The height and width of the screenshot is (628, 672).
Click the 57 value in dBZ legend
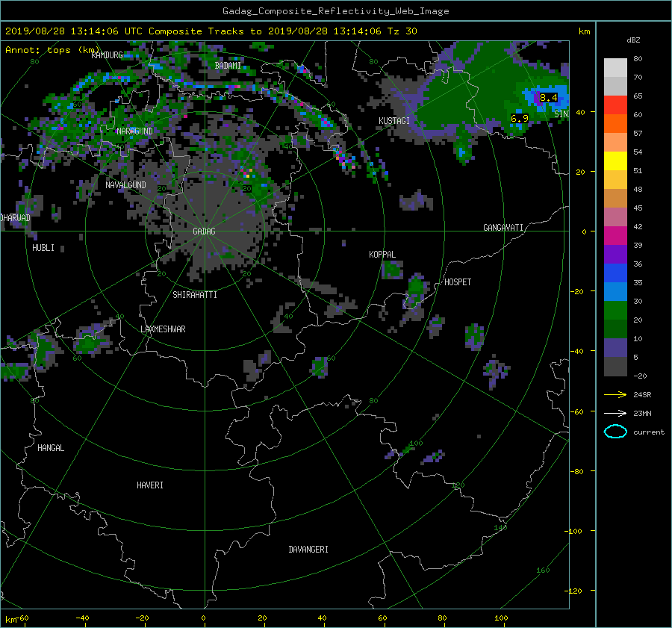click(x=638, y=134)
